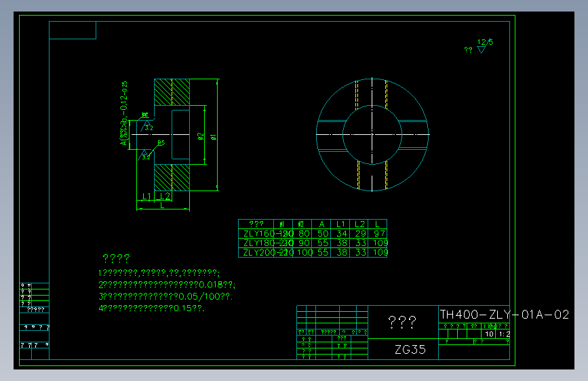Click value 90 in the table
Viewport: 588px width, 381px height.
(304, 243)
